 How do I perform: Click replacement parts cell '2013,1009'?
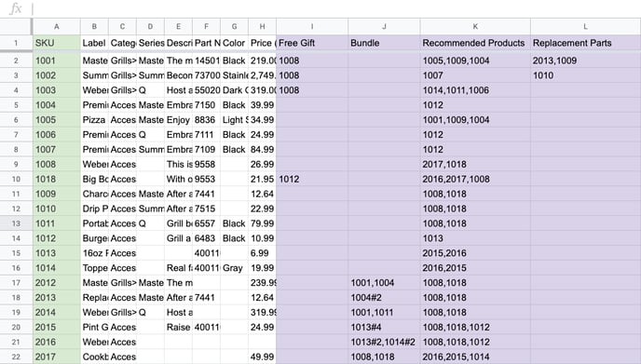pos(585,61)
